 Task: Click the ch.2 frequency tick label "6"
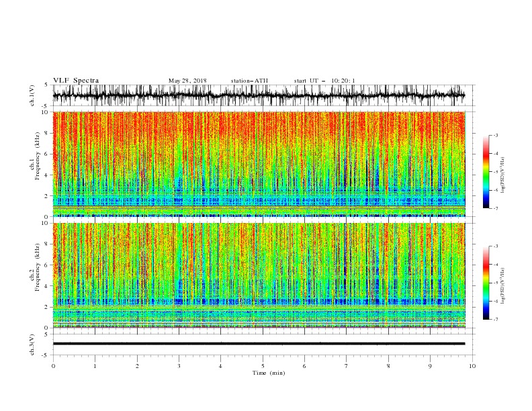coord(47,265)
